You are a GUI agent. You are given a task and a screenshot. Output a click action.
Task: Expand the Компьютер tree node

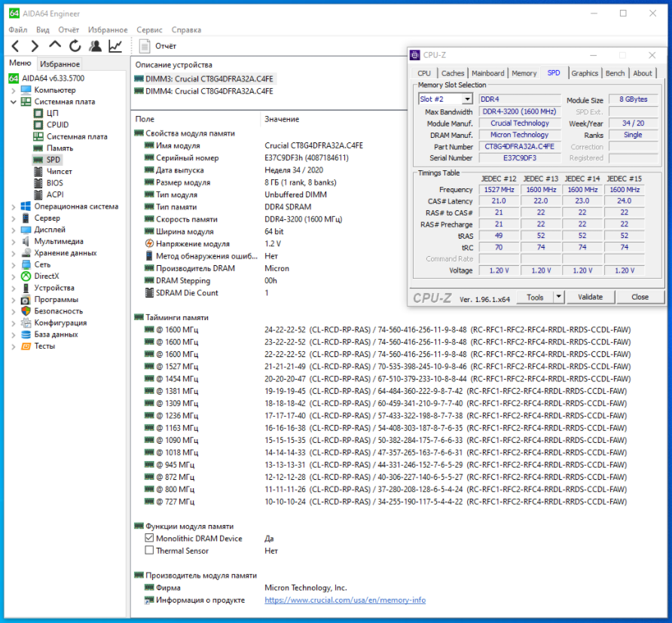(13, 90)
